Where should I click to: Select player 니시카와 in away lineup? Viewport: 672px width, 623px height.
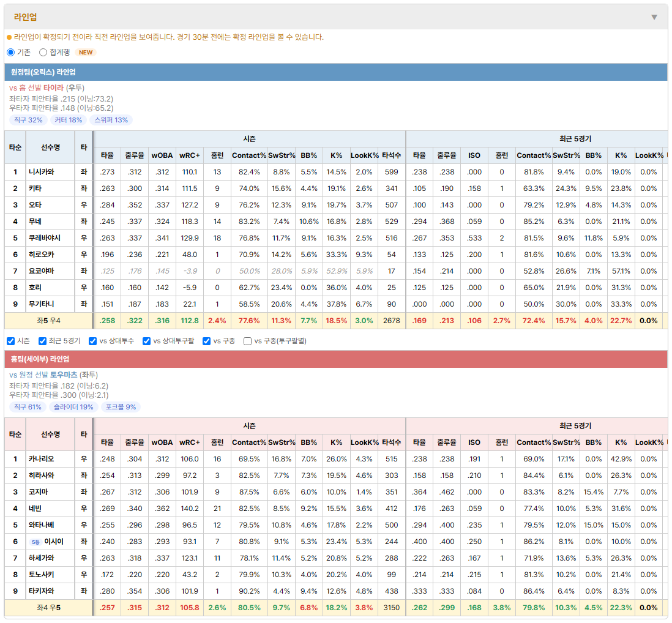click(42, 172)
